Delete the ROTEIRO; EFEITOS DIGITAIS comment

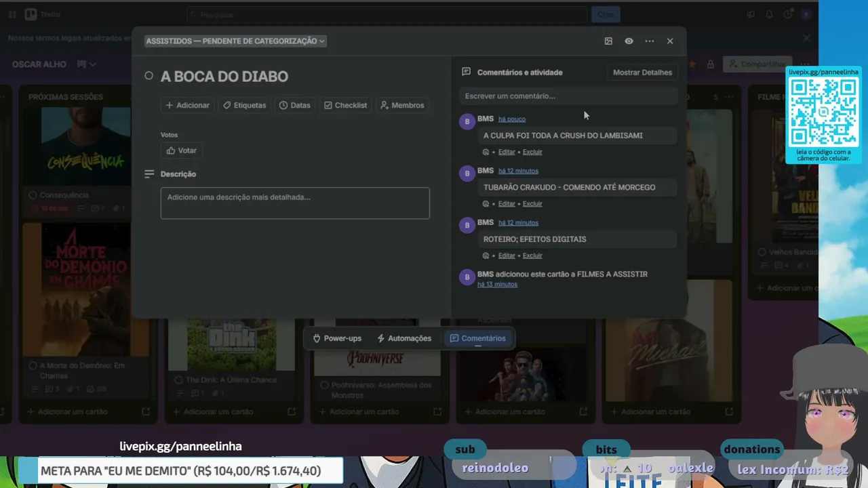[x=532, y=256]
